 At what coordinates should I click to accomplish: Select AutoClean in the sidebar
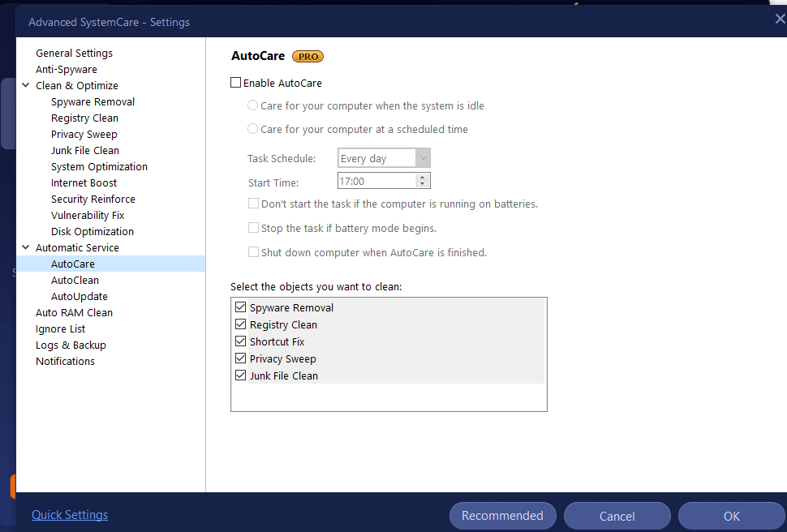[75, 281]
